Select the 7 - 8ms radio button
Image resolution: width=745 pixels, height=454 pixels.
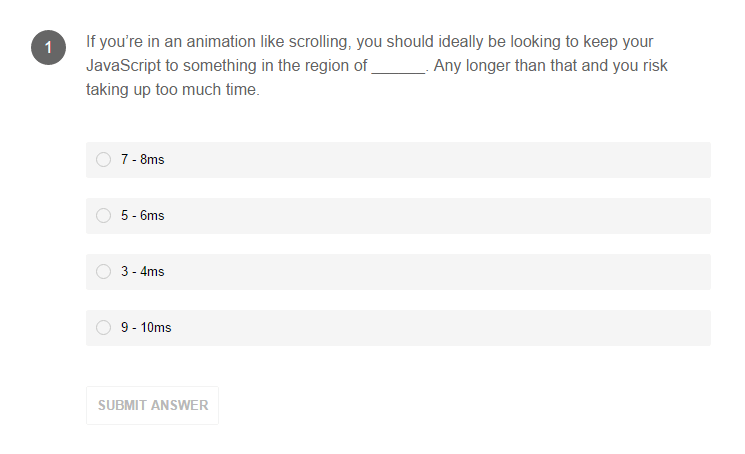click(x=103, y=160)
